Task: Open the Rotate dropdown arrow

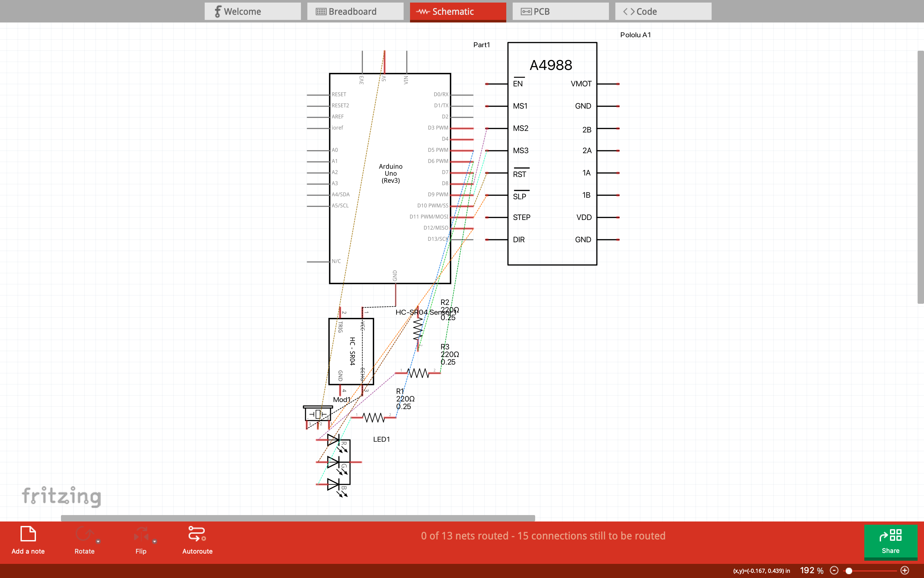Action: click(x=98, y=541)
